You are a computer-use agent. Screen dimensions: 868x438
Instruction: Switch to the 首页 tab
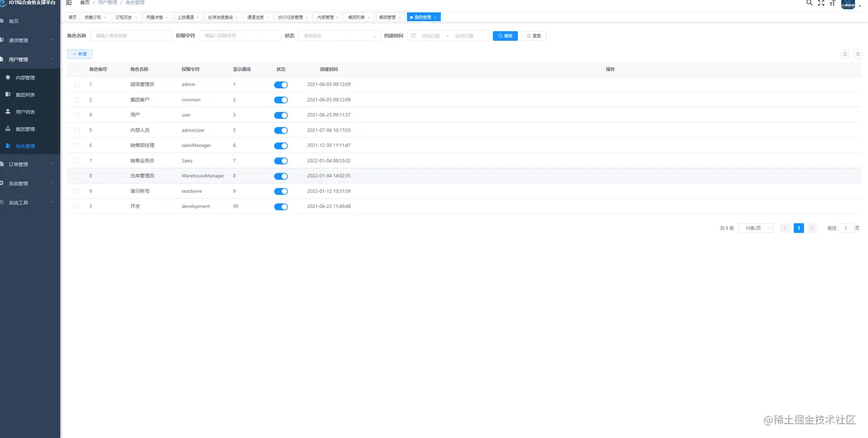point(72,17)
